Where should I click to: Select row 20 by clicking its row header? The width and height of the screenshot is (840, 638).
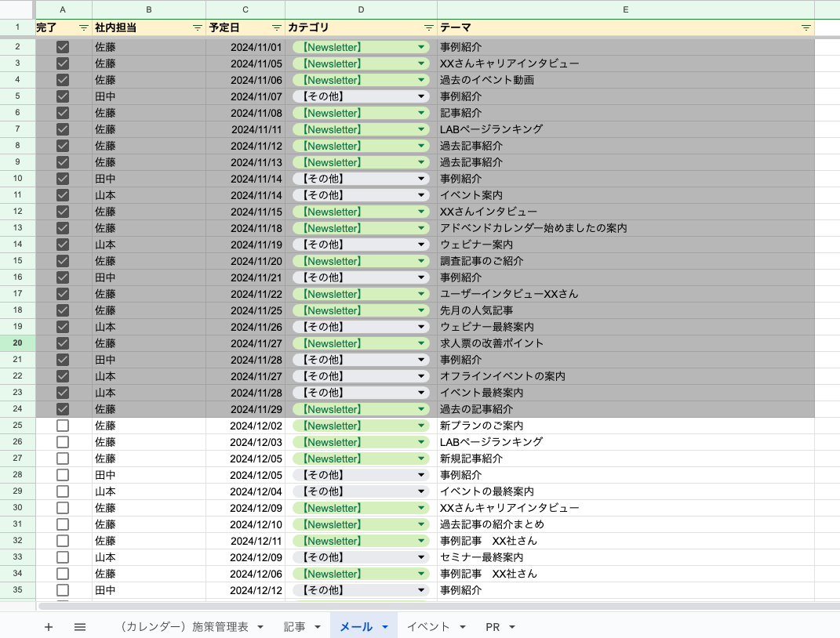point(17,343)
